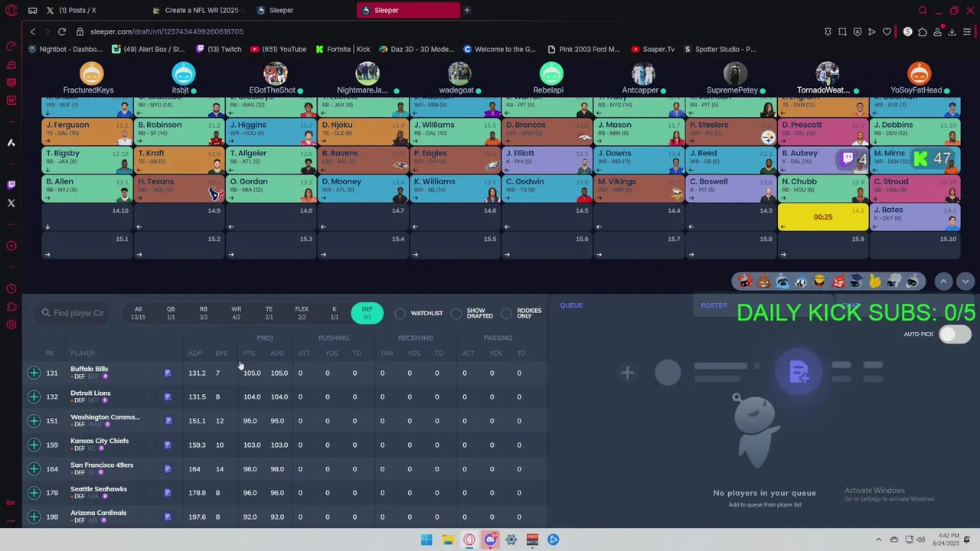Open the Seattle Seahawks notes icon
Image resolution: width=980 pixels, height=551 pixels.
pyautogui.click(x=168, y=493)
